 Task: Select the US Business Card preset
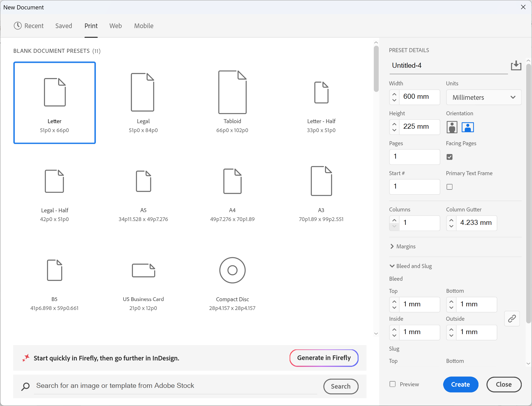tap(143, 281)
